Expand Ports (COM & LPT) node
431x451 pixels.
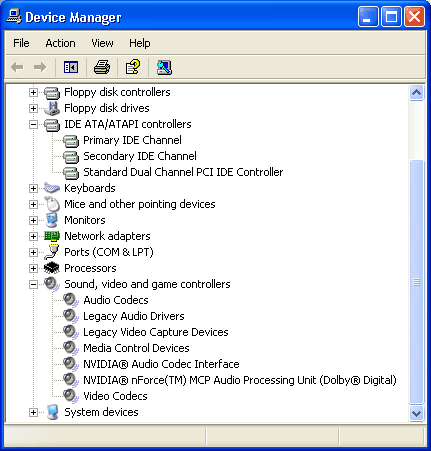pos(33,252)
